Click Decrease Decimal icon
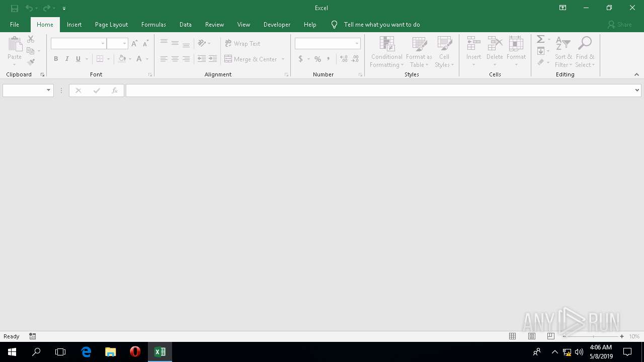The image size is (644, 362). (355, 59)
